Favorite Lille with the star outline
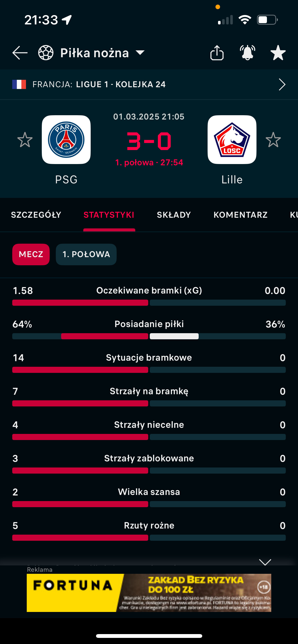Image resolution: width=298 pixels, height=644 pixels. coord(273,140)
